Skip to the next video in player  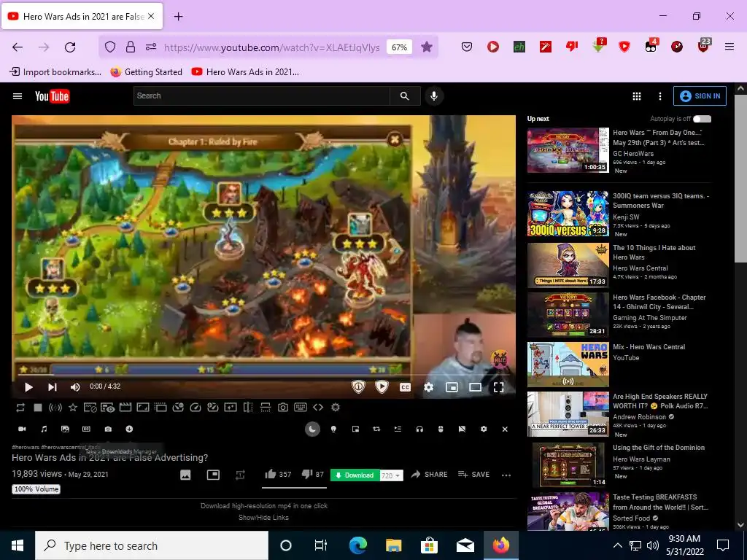[53, 387]
